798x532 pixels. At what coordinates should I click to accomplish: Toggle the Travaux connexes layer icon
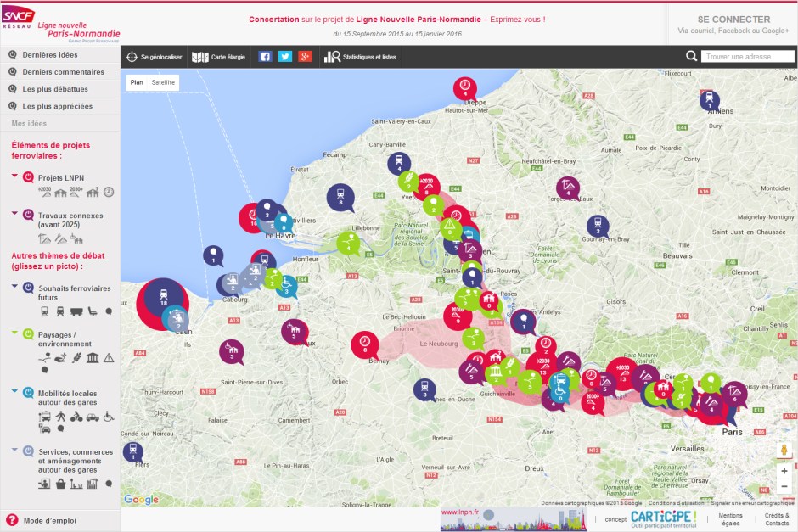(28, 216)
